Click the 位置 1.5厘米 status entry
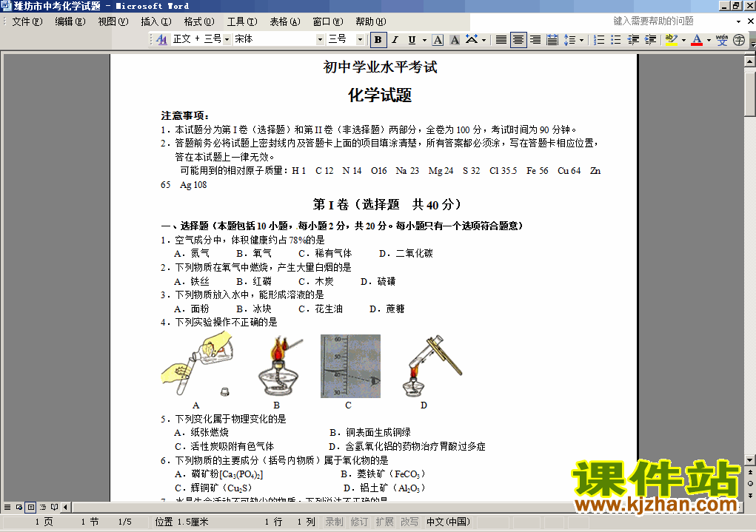Image resolution: width=756 pixels, height=532 pixels. point(181,522)
